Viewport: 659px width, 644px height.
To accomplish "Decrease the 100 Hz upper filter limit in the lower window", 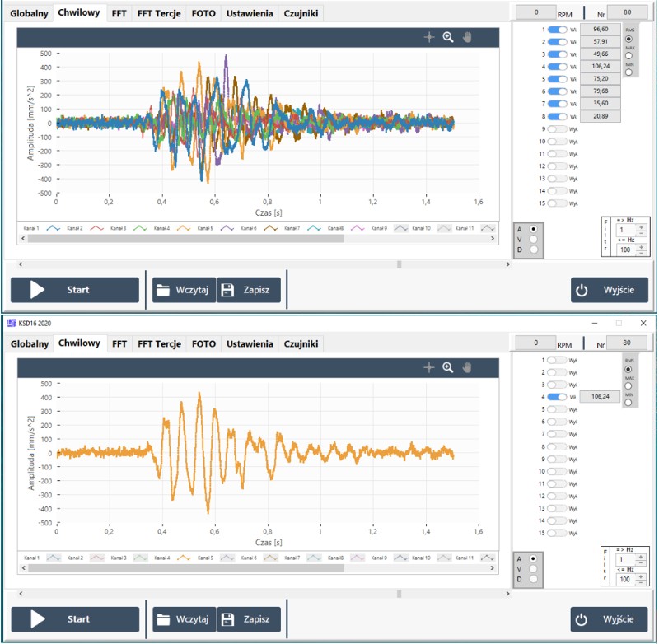I will (x=641, y=584).
